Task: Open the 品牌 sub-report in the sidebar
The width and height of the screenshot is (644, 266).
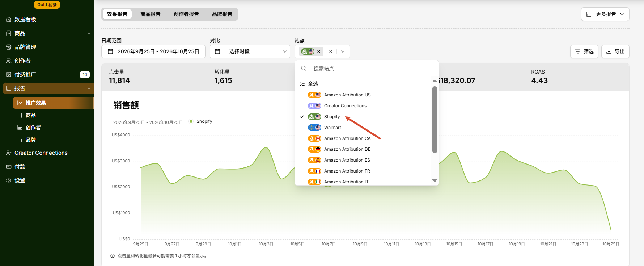Action: (x=31, y=140)
